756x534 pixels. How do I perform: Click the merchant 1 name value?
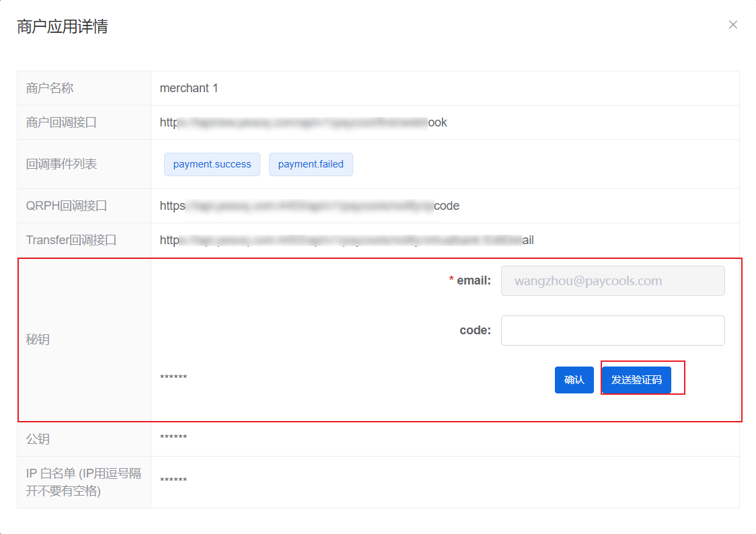click(189, 88)
